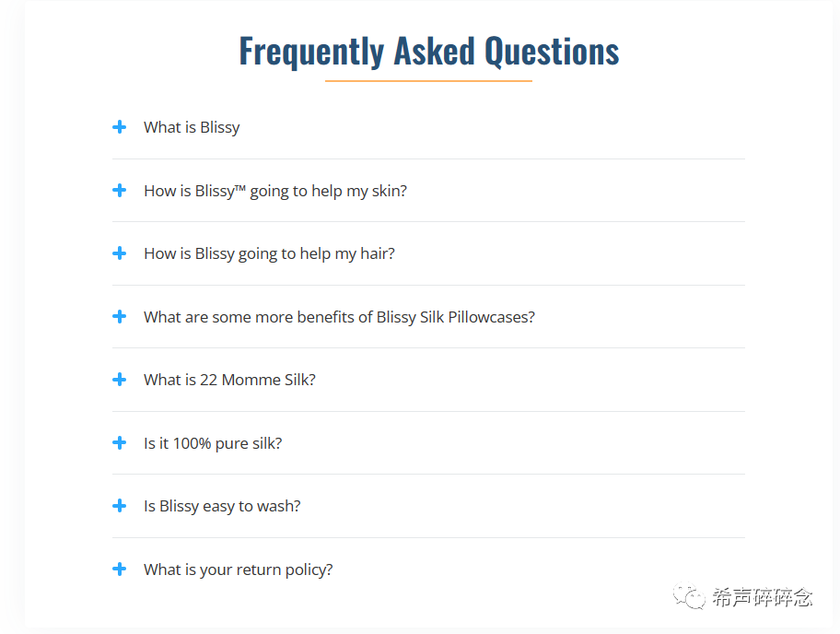840x634 pixels.
Task: Click the WeChat logo watermark icon
Action: 689,596
